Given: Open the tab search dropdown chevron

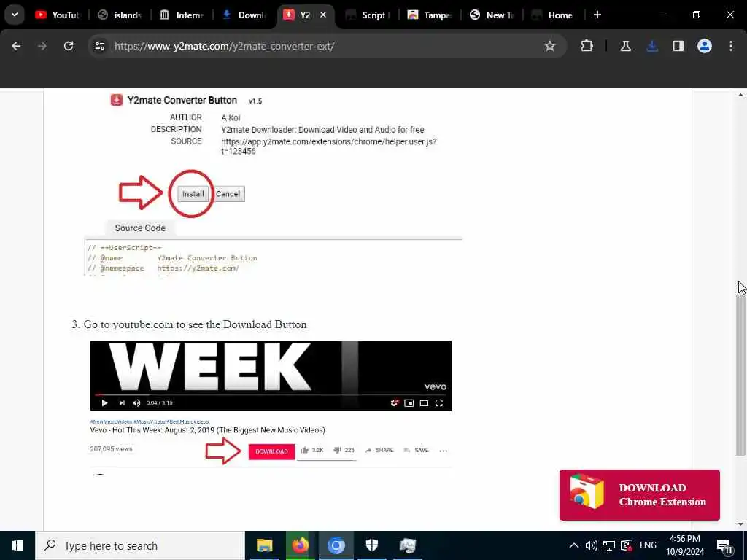Looking at the screenshot, I should tap(15, 15).
